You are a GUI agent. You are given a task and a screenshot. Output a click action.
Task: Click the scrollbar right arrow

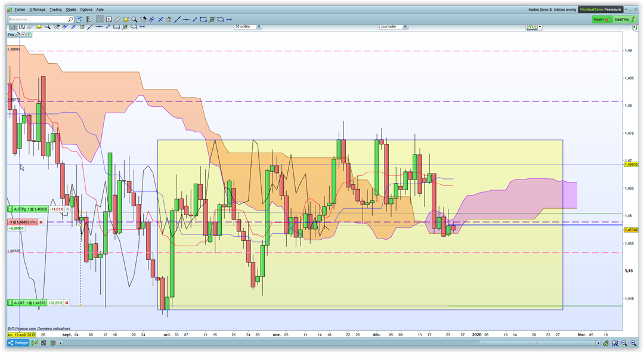(x=599, y=343)
